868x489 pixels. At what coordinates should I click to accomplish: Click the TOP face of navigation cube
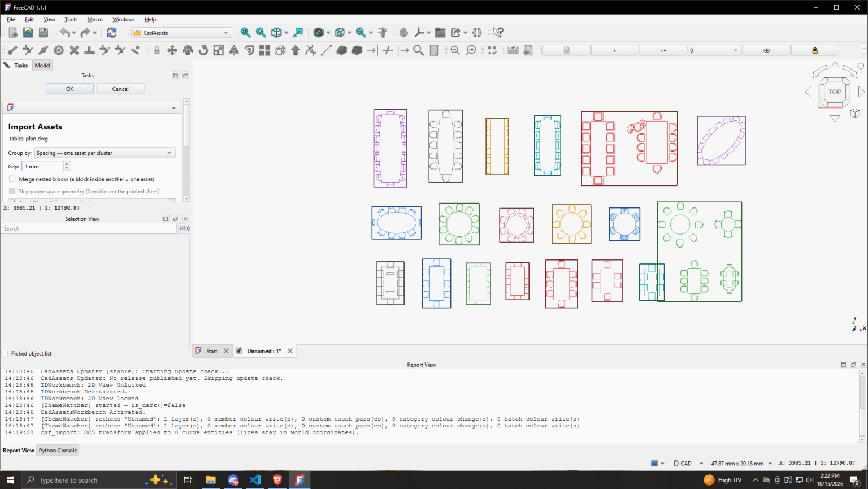(835, 92)
